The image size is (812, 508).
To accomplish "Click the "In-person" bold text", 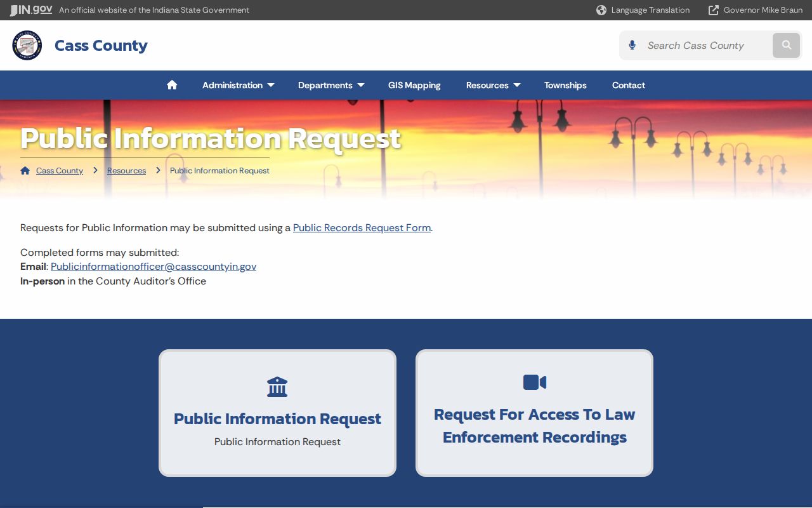I will [x=43, y=281].
